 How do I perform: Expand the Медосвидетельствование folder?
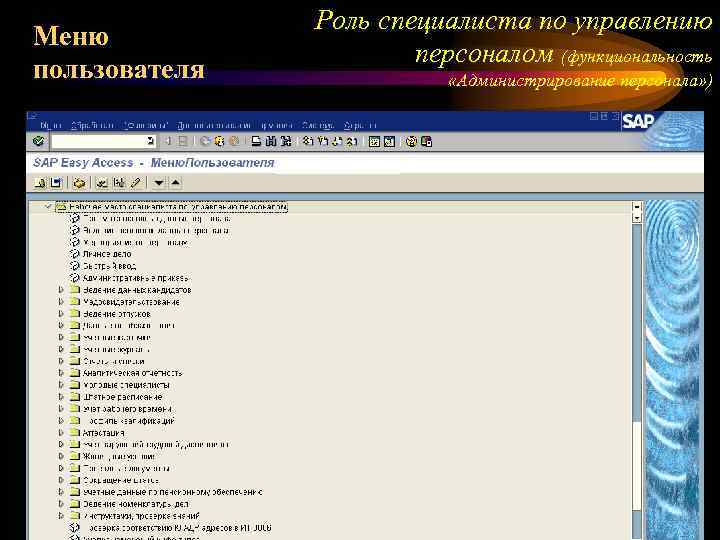coord(61,302)
